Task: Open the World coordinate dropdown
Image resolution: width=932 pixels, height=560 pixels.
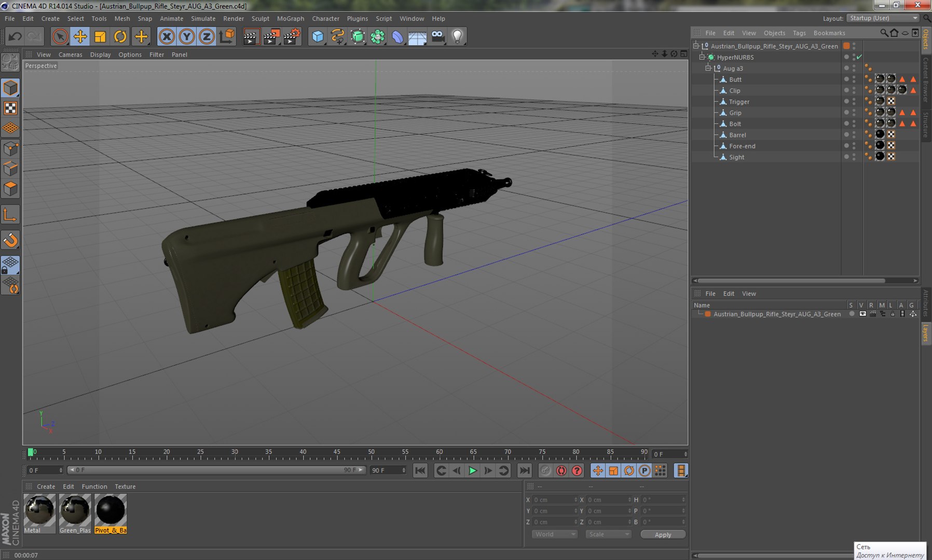Action: click(554, 534)
